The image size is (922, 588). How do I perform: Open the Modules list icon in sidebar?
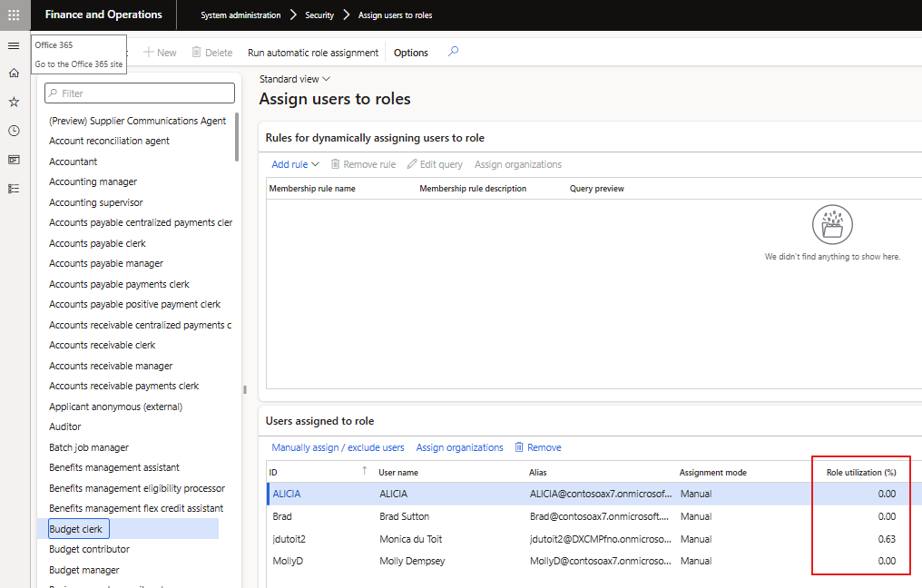click(x=13, y=188)
